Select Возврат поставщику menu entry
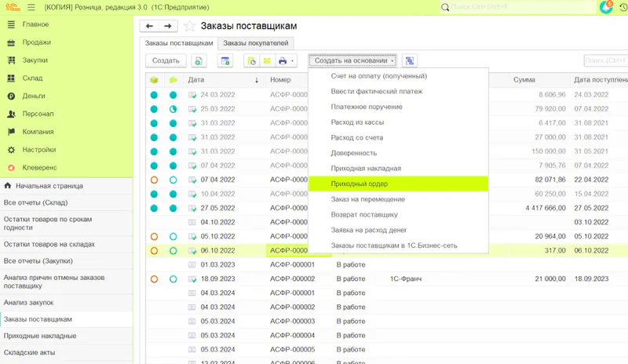 363,214
